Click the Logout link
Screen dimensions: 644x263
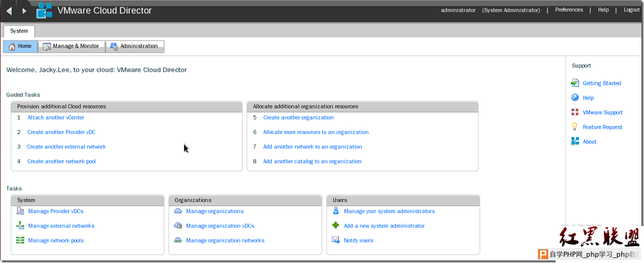[x=631, y=10]
